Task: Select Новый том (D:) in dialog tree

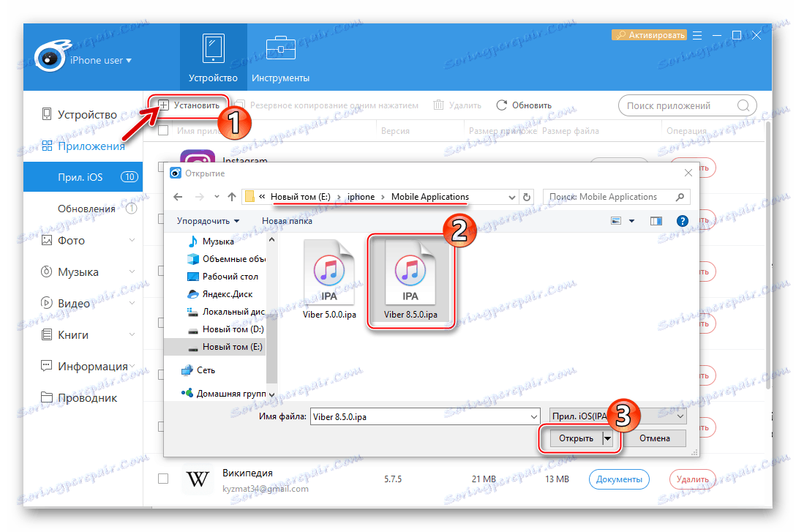Action: [x=225, y=329]
